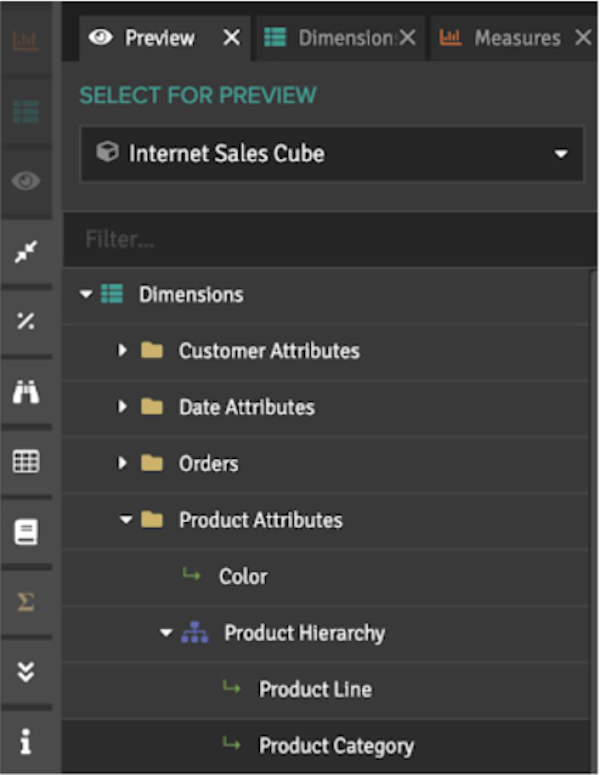Click the info icon in the sidebar
600x775 pixels.
click(x=26, y=741)
